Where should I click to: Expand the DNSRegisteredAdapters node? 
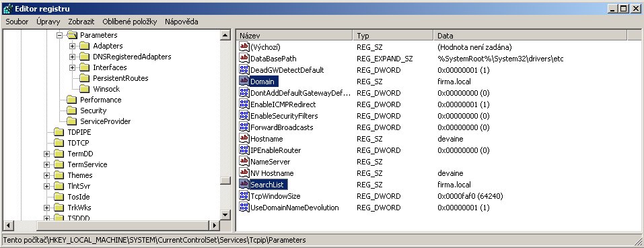72,57
